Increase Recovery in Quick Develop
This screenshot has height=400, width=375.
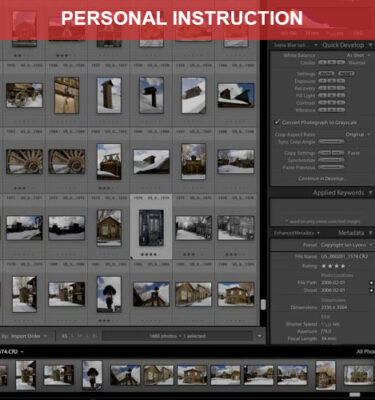pos(340,88)
